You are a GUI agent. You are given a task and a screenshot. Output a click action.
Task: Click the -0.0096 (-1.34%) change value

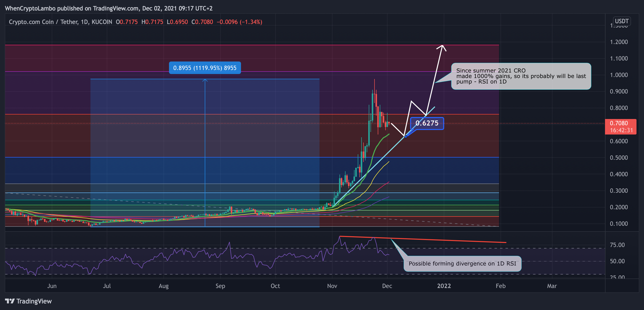tap(239, 22)
